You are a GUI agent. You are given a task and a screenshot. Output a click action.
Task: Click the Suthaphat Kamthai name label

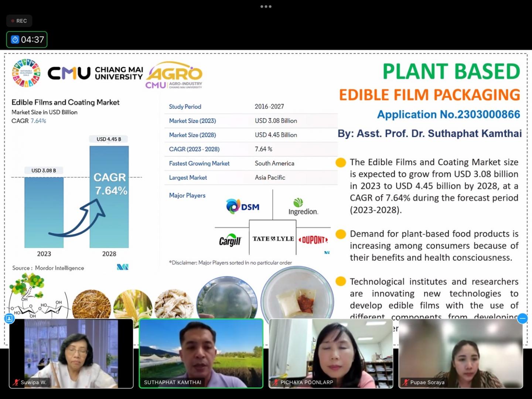click(173, 382)
